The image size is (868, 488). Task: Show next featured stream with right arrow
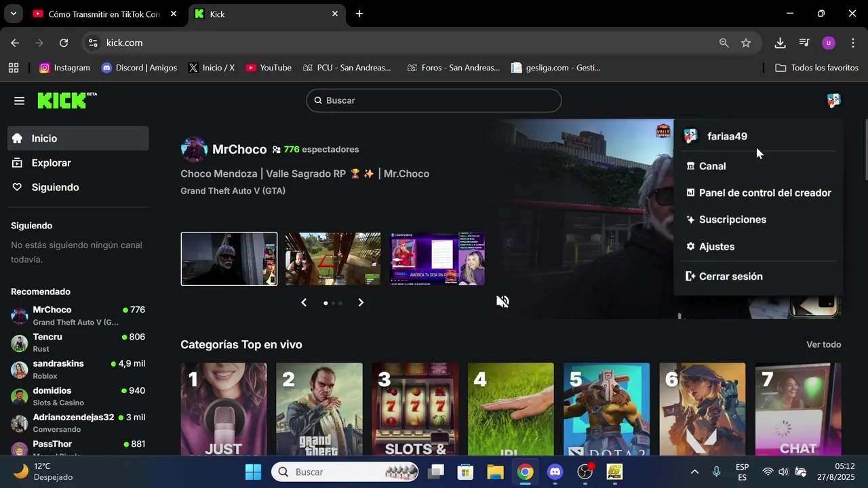point(361,302)
